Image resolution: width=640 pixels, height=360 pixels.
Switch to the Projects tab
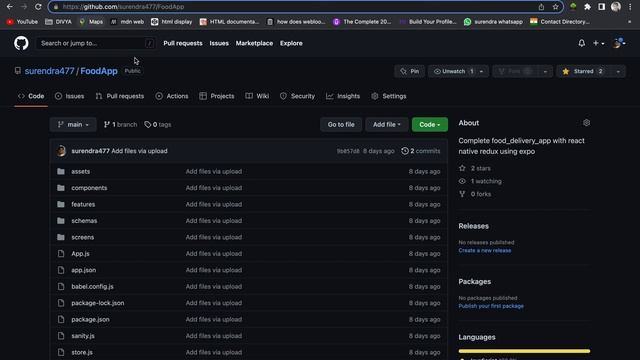217,96
